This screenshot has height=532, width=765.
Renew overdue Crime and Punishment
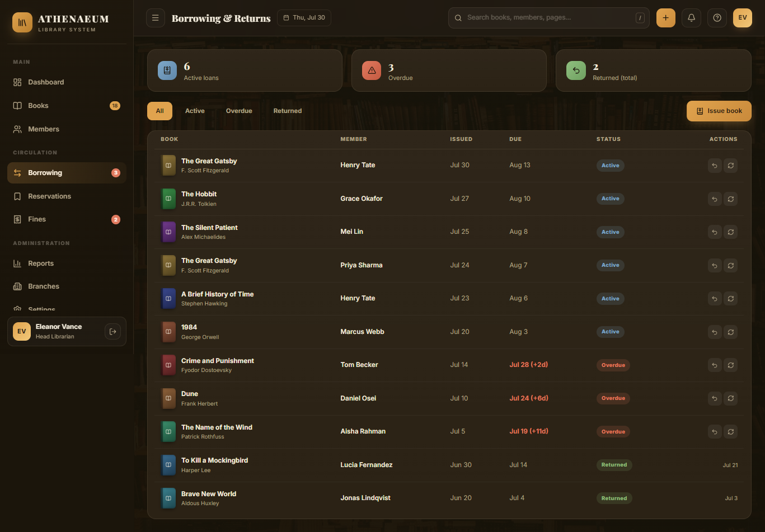(730, 365)
